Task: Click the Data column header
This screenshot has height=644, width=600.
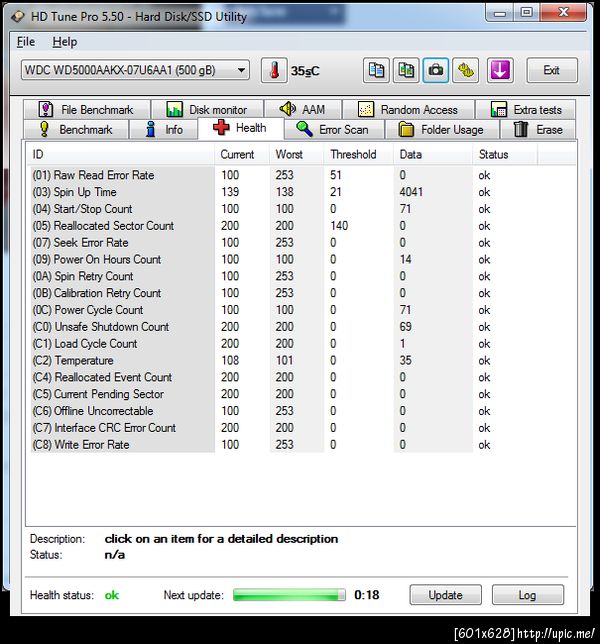Action: tap(433, 154)
